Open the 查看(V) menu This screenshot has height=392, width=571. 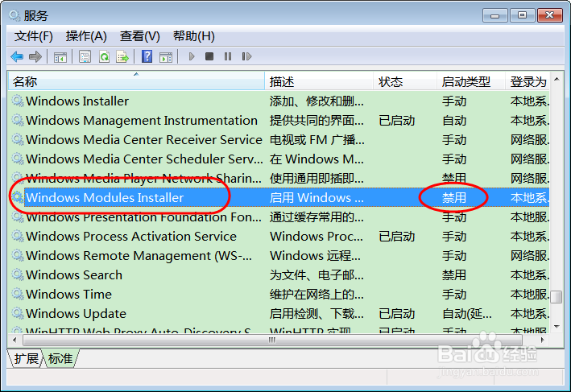(140, 36)
